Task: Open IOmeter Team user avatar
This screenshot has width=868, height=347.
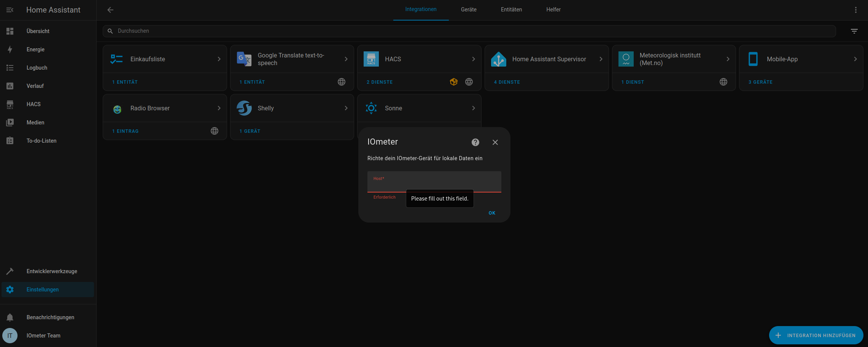Action: point(10,336)
